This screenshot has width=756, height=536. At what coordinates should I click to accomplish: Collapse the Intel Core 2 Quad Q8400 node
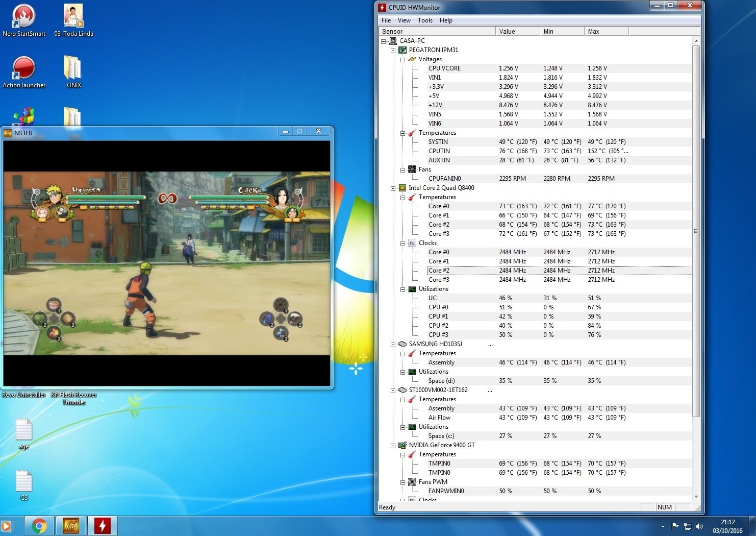(393, 188)
